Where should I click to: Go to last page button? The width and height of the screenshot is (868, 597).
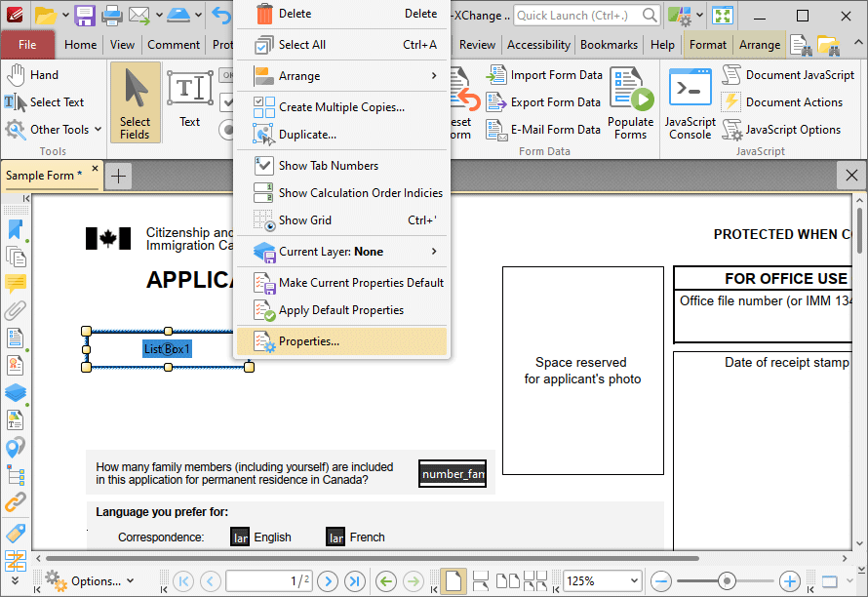coord(354,581)
